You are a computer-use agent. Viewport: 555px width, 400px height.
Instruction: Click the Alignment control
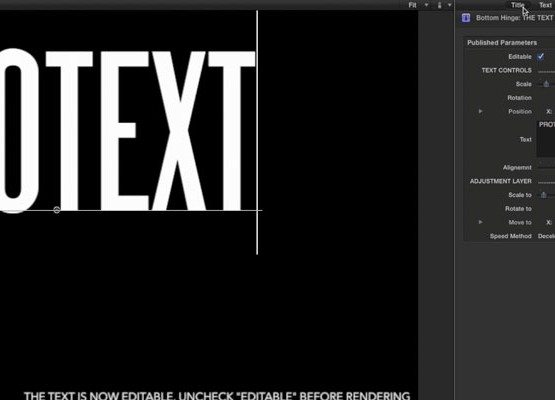546,167
